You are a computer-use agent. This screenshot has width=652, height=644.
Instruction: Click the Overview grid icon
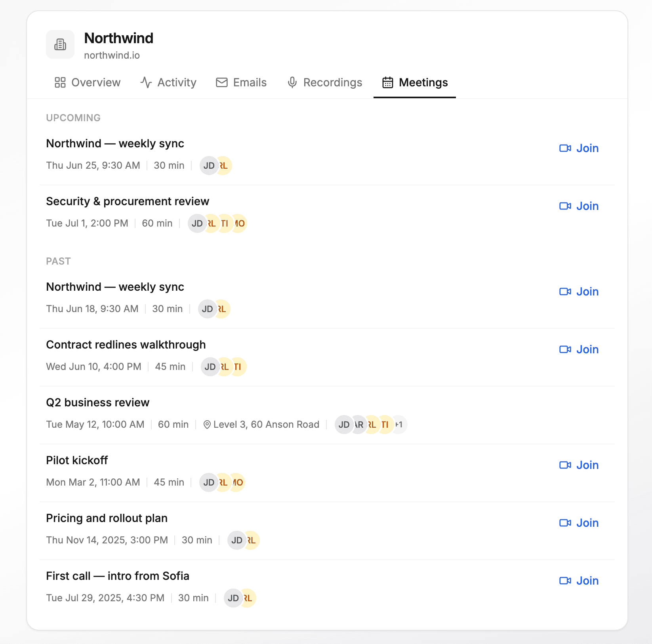60,82
